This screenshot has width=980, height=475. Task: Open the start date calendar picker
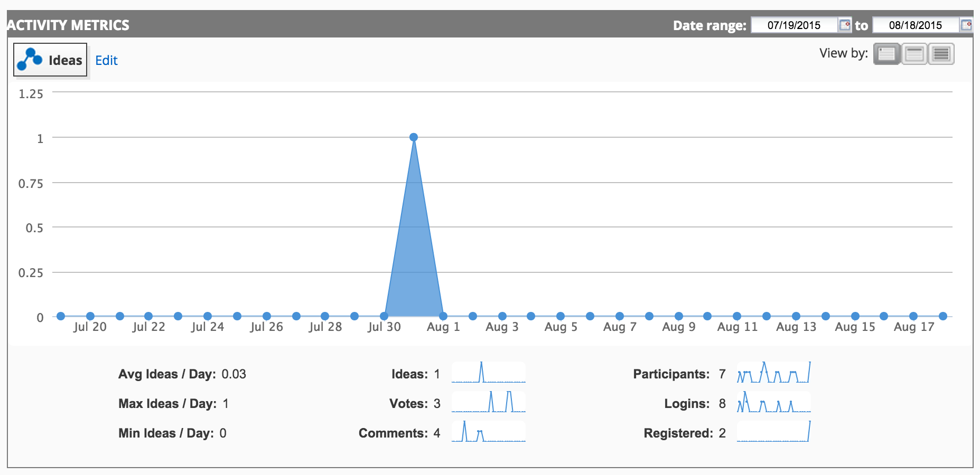pos(845,25)
